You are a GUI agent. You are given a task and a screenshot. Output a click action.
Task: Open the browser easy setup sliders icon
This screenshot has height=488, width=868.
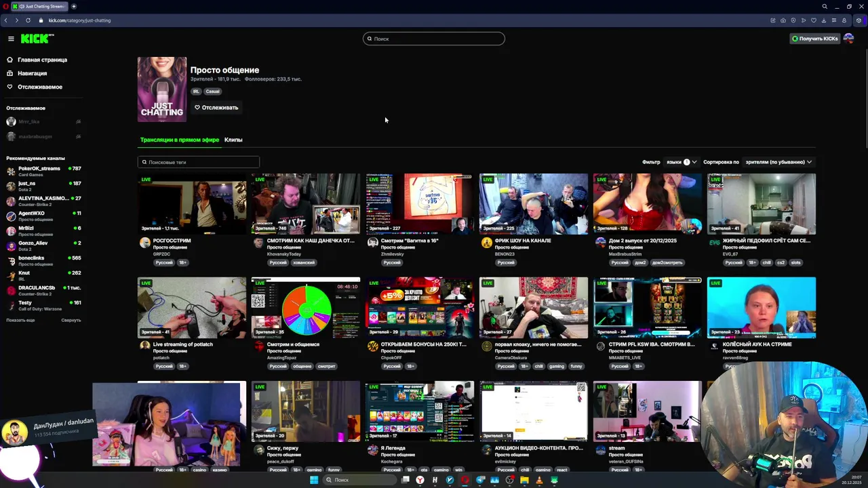[x=834, y=20]
